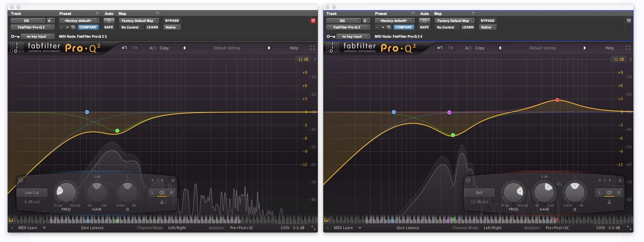Click the key input key icon in the DG window
This screenshot has height=242, width=644.
pos(15,37)
